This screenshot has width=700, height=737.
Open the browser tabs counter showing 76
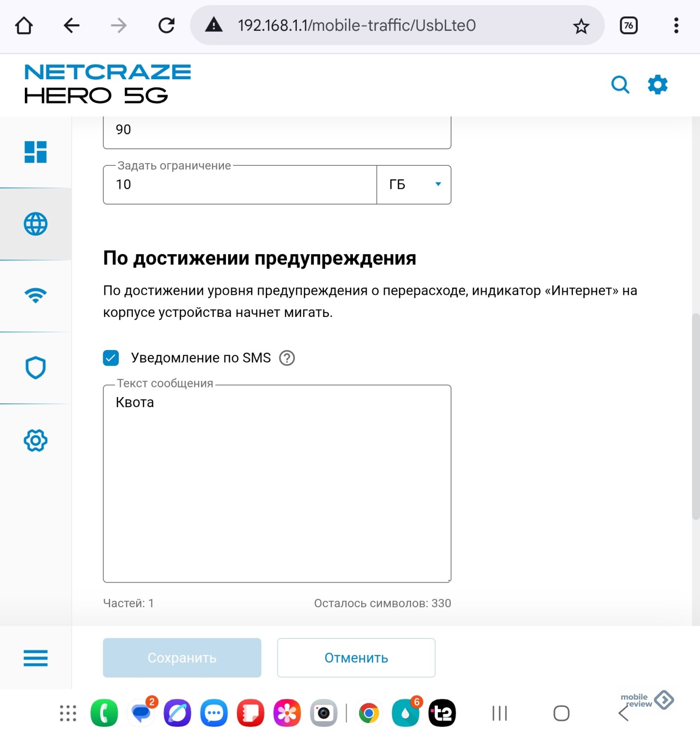coord(629,26)
